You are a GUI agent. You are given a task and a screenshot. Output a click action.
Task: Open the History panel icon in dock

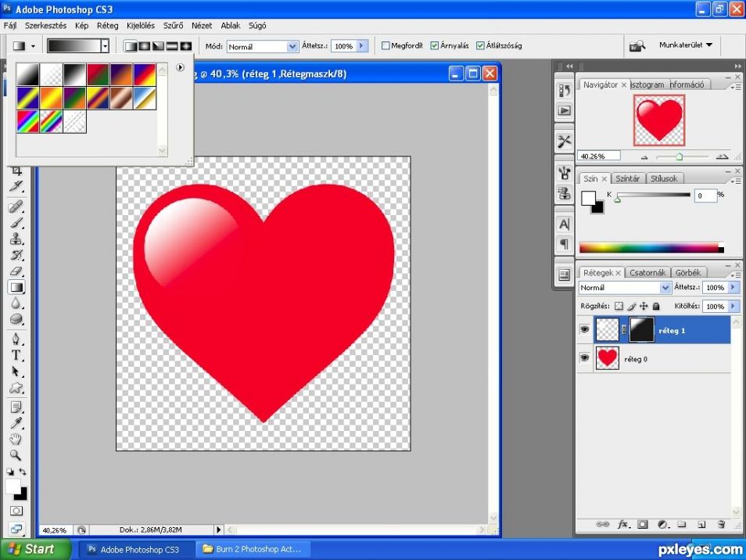(x=565, y=91)
